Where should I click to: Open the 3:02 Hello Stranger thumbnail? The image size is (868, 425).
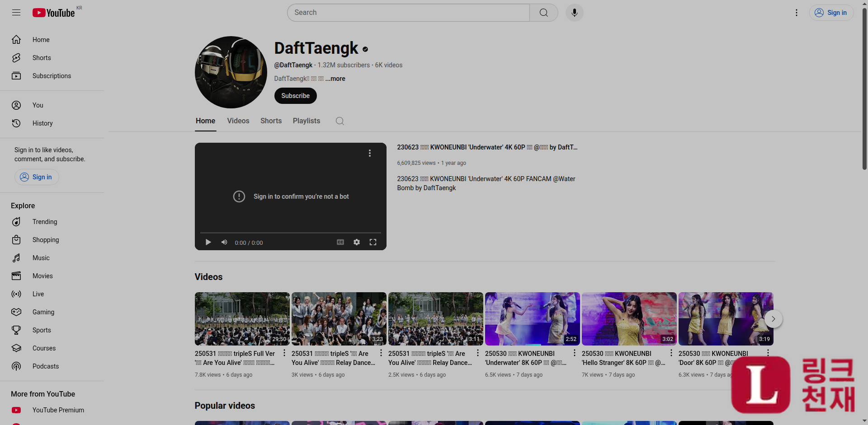click(x=629, y=319)
